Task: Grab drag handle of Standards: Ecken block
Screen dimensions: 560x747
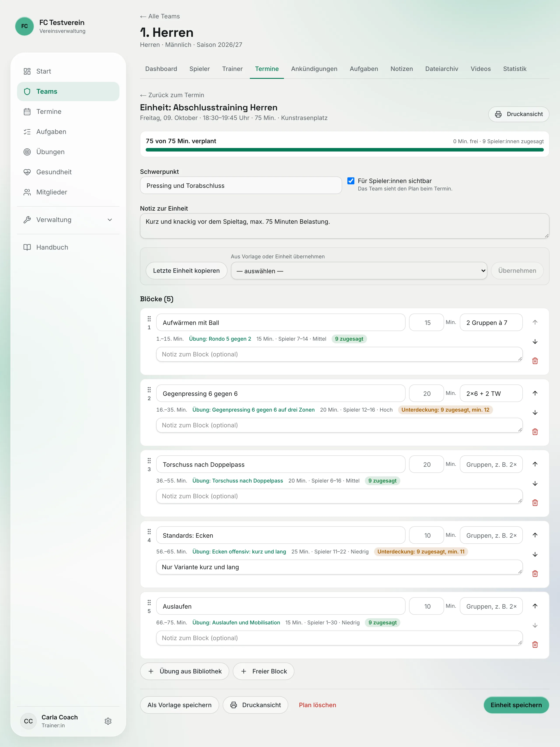Action: [149, 532]
